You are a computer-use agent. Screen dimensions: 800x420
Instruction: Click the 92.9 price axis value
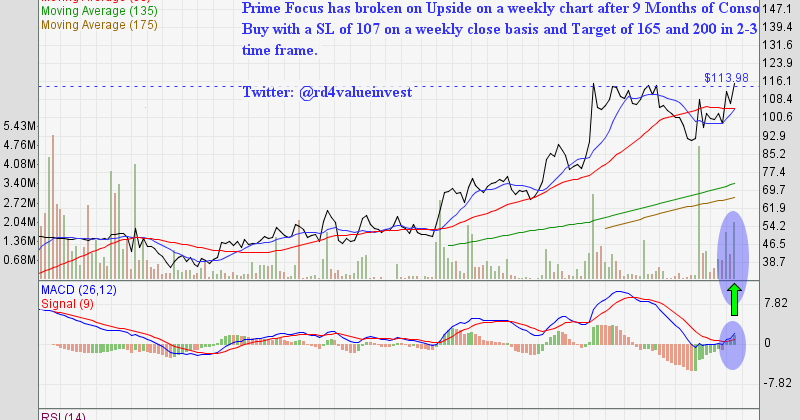(774, 135)
